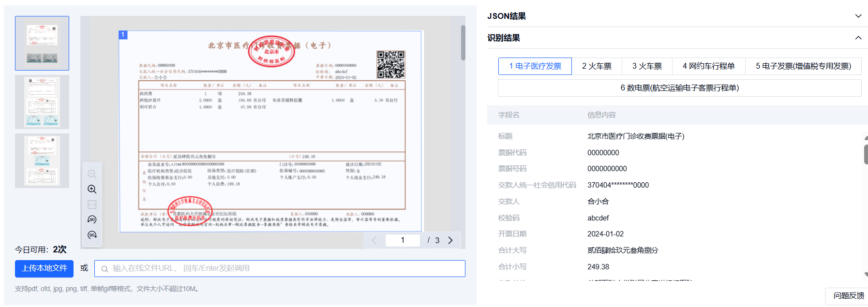The width and height of the screenshot is (868, 307).
Task: Click the 校验码 field label
Action: click(509, 218)
